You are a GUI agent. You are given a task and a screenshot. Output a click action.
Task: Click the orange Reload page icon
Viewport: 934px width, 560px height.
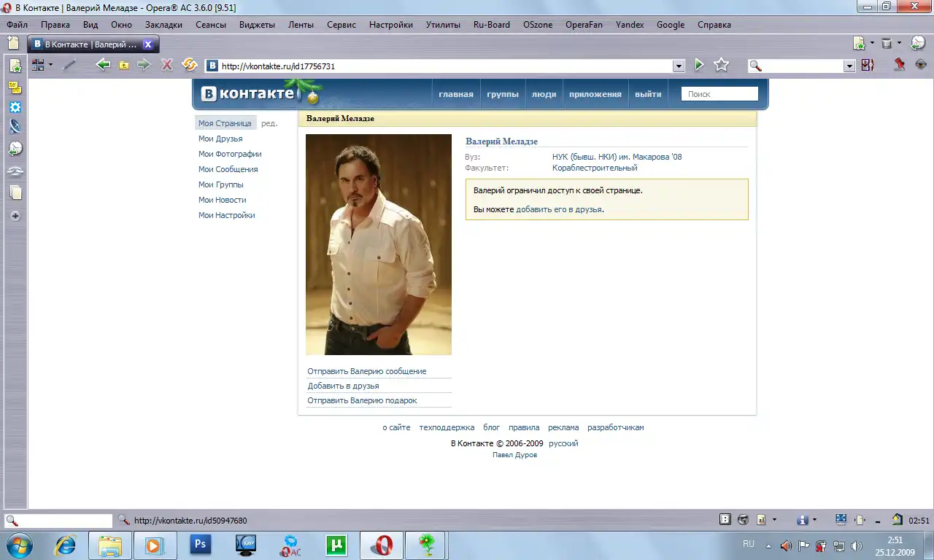(x=190, y=65)
